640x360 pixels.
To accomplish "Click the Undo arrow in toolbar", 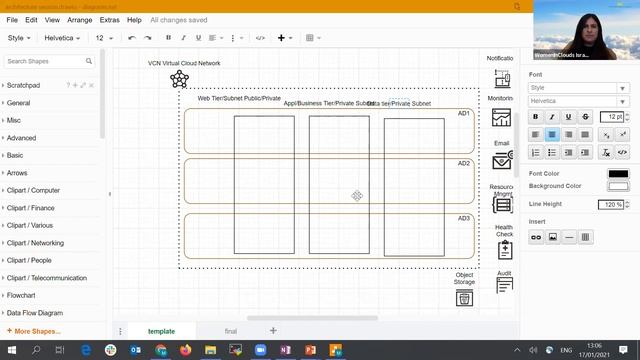I will point(131,38).
